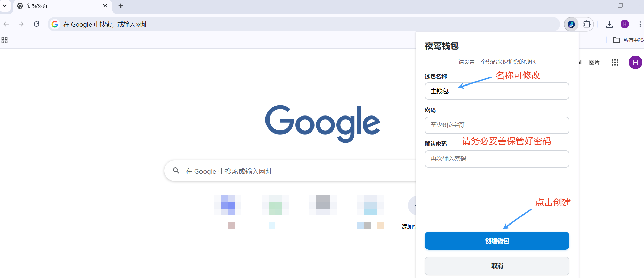Viewport: 644px width, 278px height.
Task: Expand the tab search dropdown arrow
Action: point(5,6)
